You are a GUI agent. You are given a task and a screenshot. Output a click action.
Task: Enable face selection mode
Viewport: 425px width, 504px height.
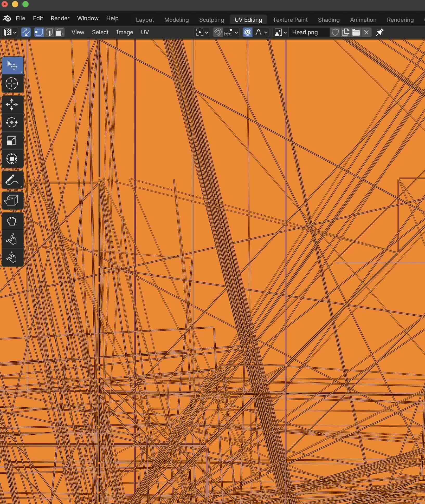coord(60,32)
